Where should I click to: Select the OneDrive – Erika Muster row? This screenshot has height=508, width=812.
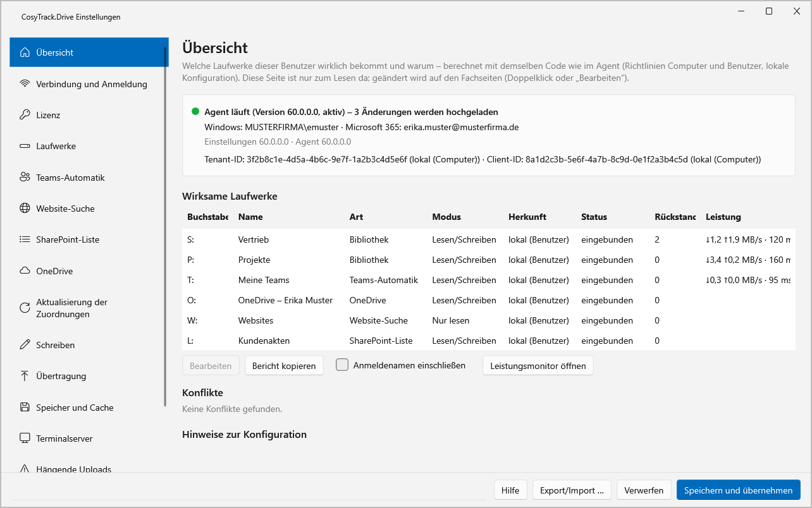pos(488,300)
